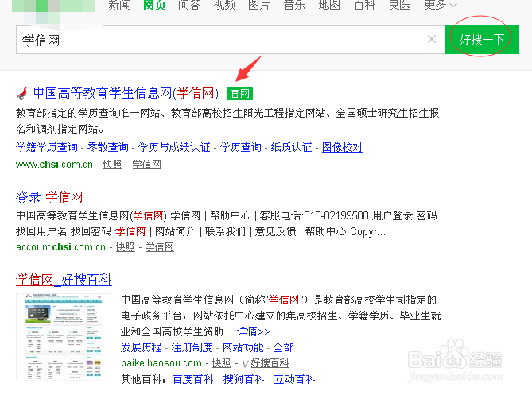Open the 音乐 tab

[x=294, y=5]
